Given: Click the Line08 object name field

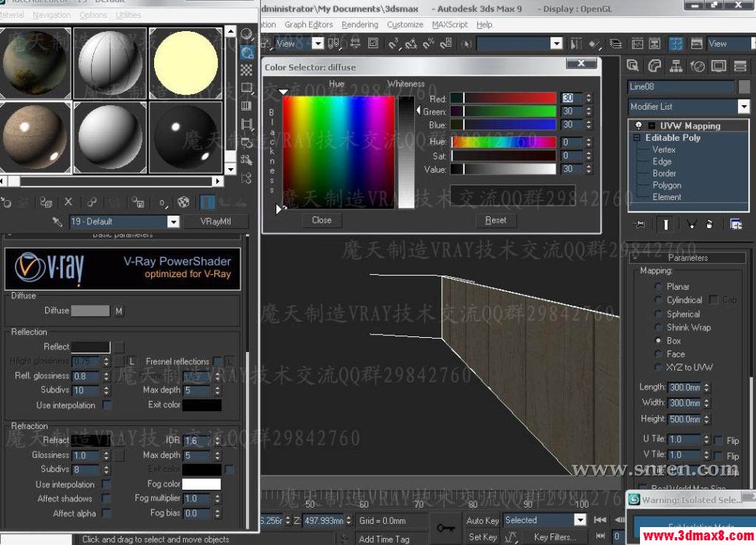Looking at the screenshot, I should [x=681, y=87].
